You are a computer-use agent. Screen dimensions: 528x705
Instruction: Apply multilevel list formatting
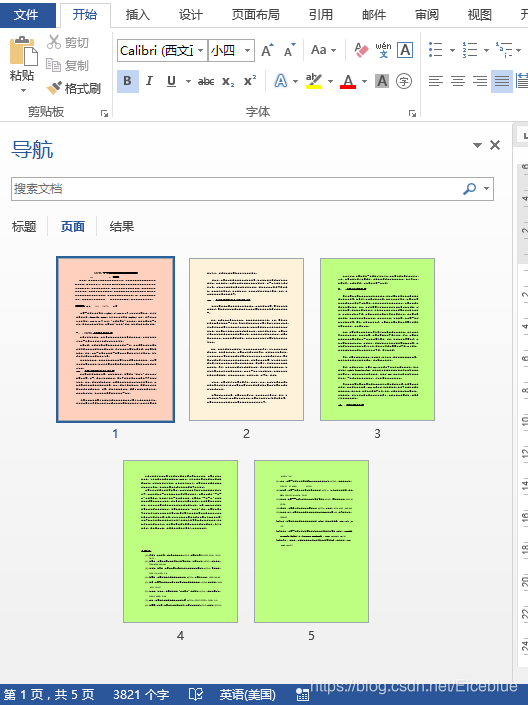pos(504,49)
